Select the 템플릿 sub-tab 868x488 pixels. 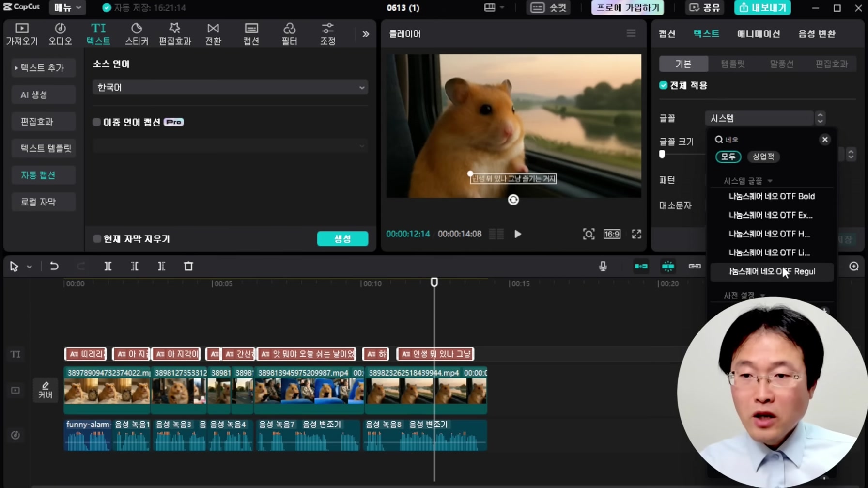pos(732,64)
